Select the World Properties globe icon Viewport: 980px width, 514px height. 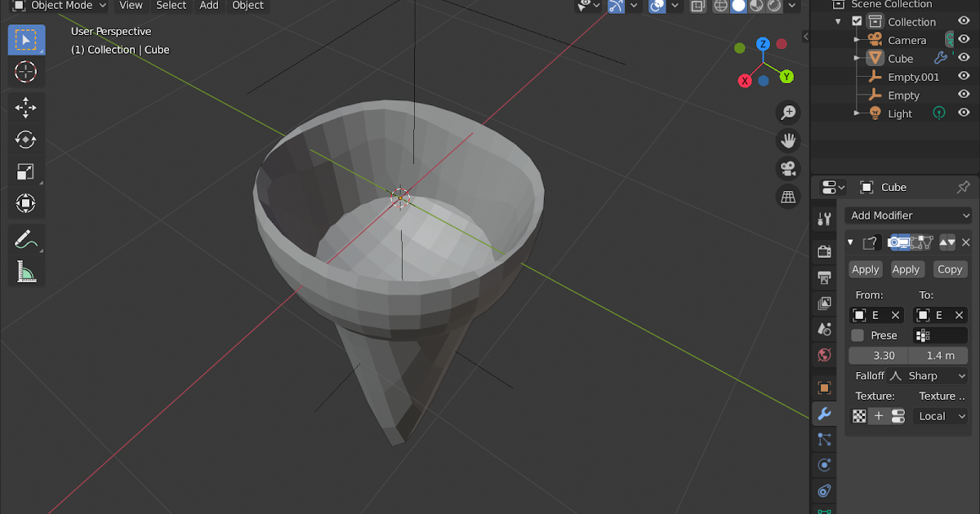(x=824, y=355)
